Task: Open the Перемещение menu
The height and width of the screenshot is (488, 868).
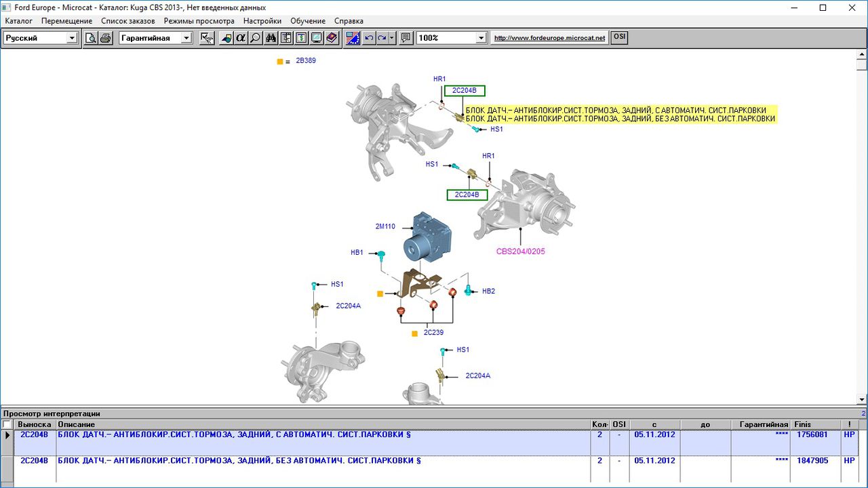Action: click(x=66, y=21)
